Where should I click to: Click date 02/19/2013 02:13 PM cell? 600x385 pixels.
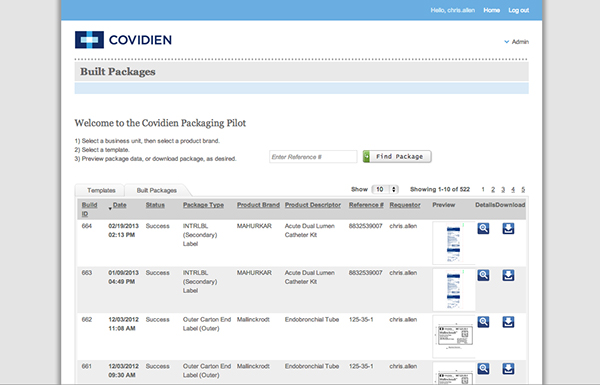123,230
